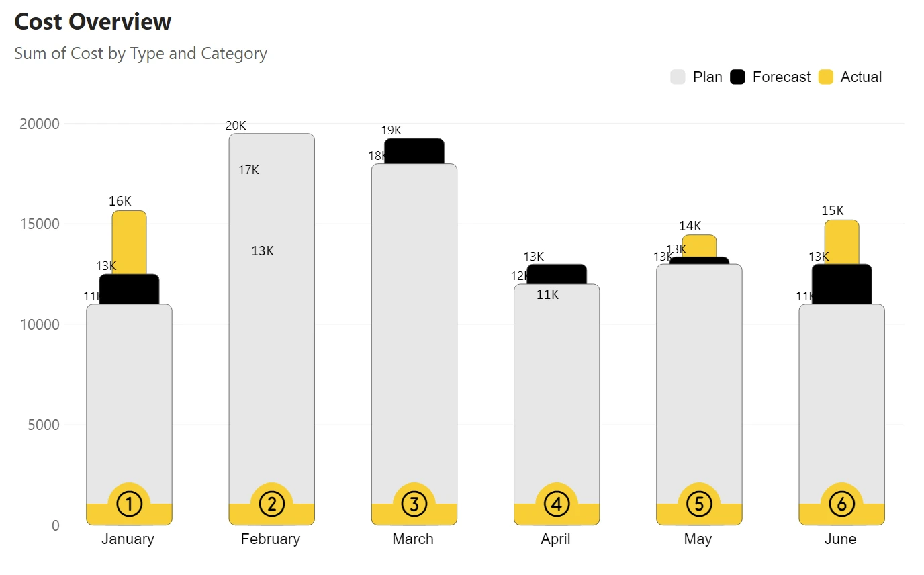The height and width of the screenshot is (575, 924).
Task: Click April's black Forecast bar segment
Action: 557,274
